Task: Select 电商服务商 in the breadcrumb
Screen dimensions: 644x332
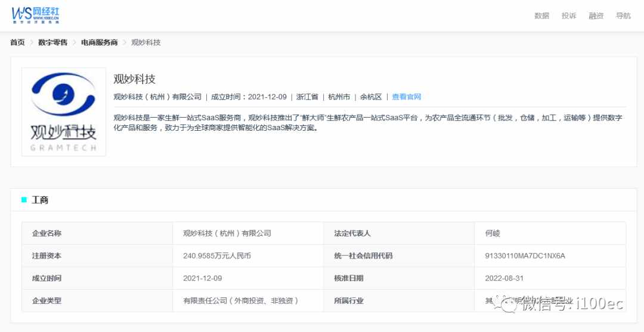Action: tap(100, 42)
